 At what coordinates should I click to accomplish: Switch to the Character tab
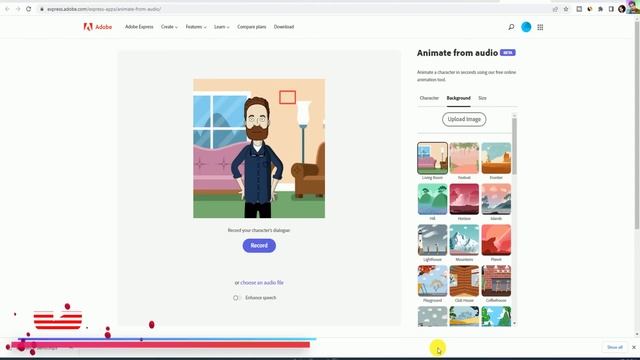point(429,98)
